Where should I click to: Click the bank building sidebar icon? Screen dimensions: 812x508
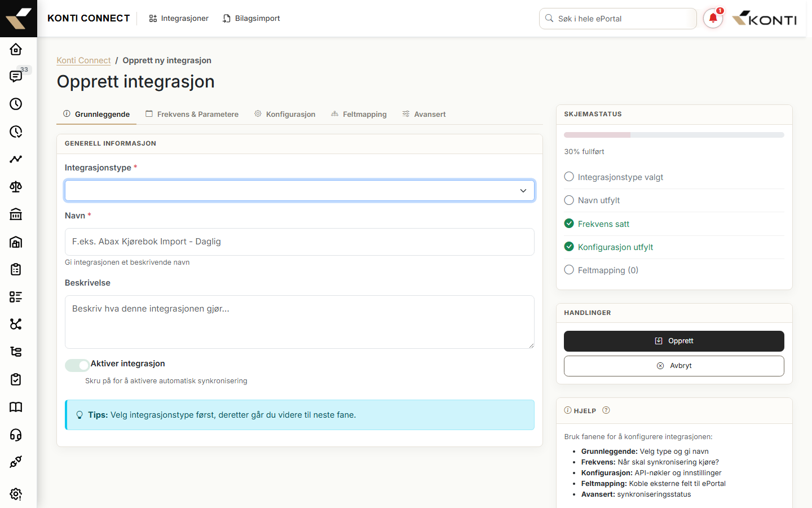click(x=16, y=214)
